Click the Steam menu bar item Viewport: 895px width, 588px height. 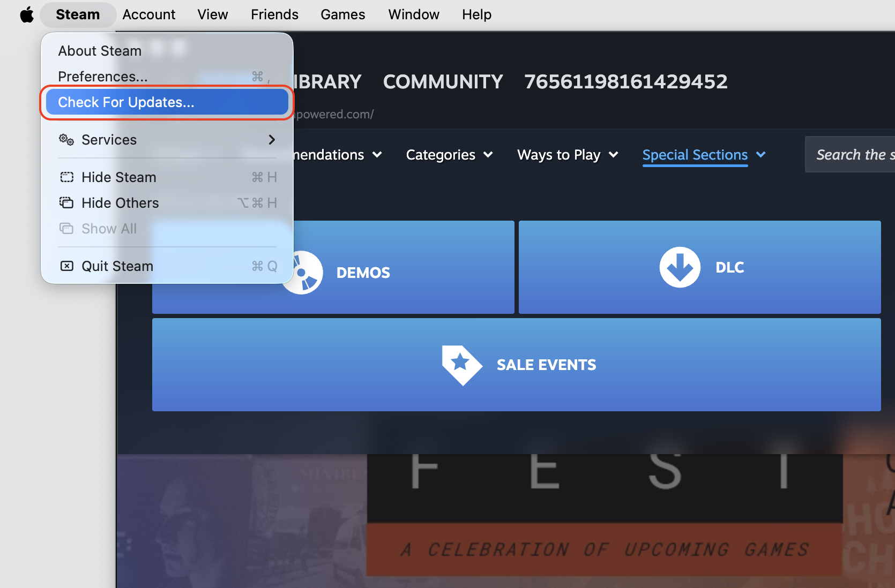click(x=78, y=14)
